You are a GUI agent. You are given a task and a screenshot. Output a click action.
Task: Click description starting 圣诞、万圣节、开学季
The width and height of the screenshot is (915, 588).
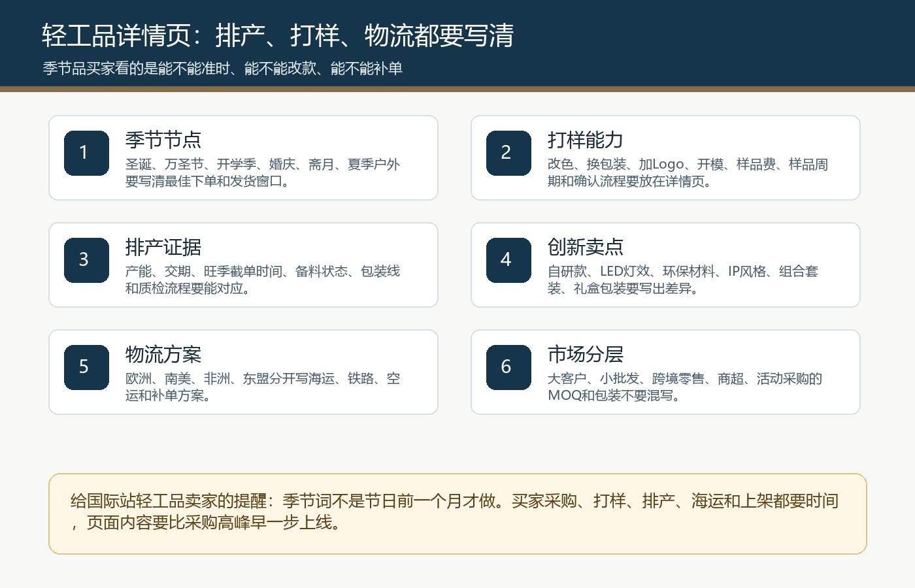pos(263,172)
